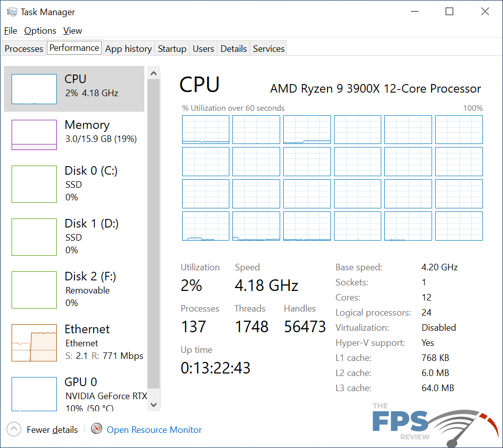Click the '% Utilization over 60 seconds' label
Screen dimensions: 503x448
pyautogui.click(x=233, y=108)
